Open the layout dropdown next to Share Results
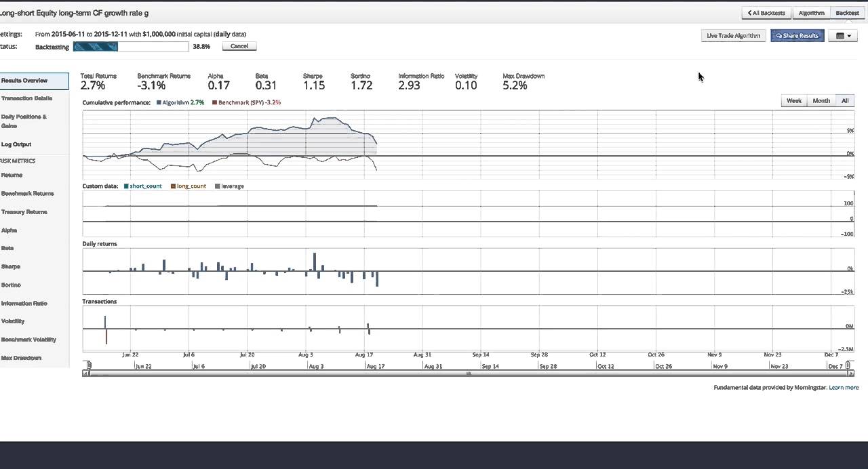868x469 pixels. [x=844, y=36]
